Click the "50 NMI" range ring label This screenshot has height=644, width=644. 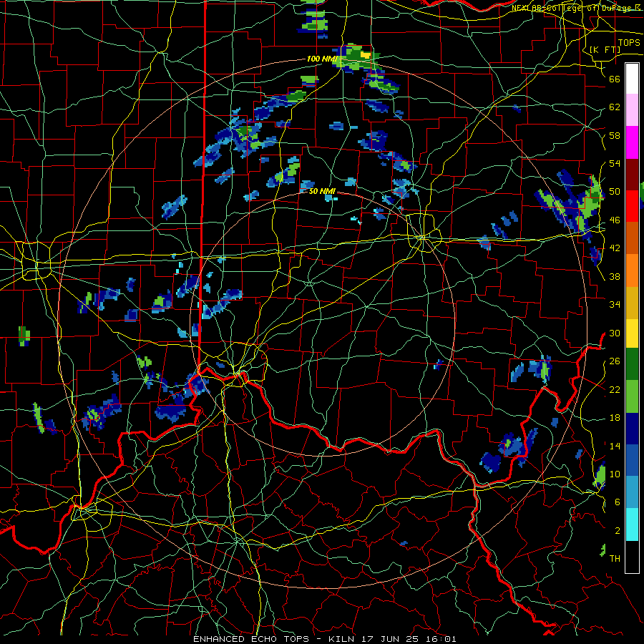(x=323, y=191)
